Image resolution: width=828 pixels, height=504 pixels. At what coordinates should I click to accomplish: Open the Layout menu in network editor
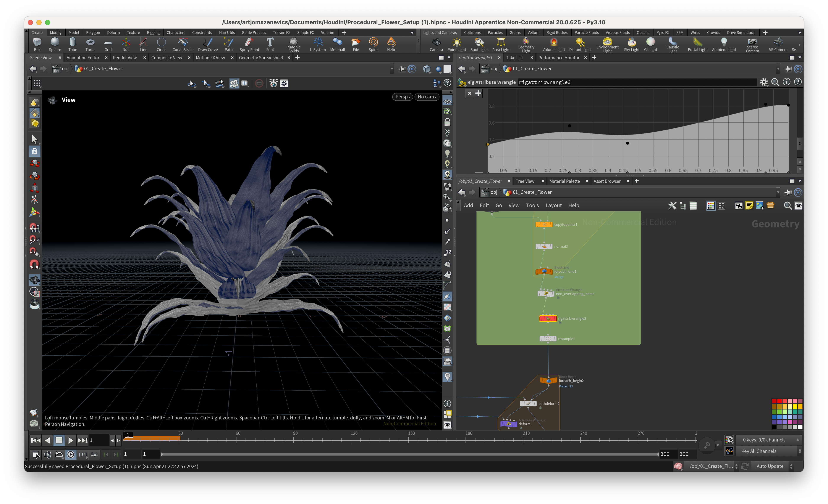click(x=553, y=205)
